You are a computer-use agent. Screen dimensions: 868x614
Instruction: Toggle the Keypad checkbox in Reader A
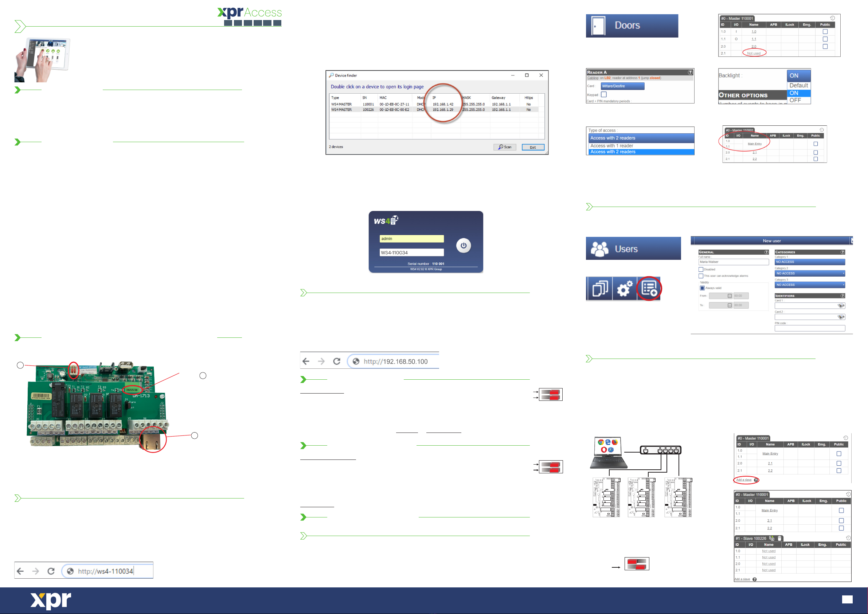(604, 94)
